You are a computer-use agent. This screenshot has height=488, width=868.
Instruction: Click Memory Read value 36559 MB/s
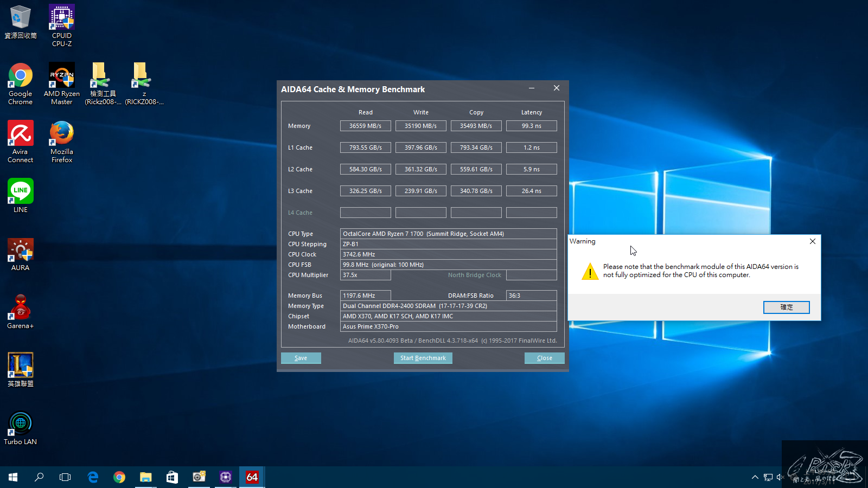point(366,126)
